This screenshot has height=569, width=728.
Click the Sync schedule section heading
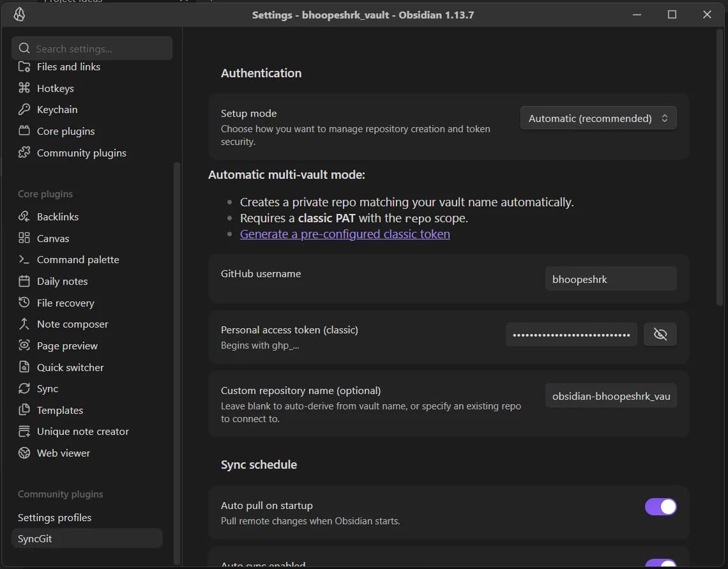click(x=259, y=464)
